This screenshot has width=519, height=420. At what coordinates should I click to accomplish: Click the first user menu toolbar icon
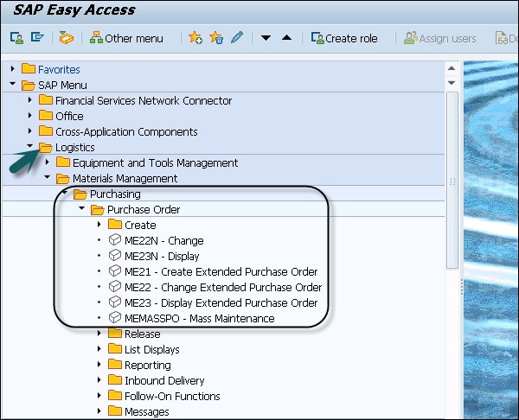[16, 39]
